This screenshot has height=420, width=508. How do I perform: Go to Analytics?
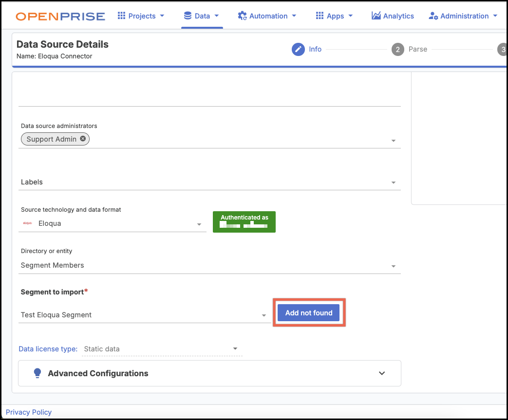(393, 16)
